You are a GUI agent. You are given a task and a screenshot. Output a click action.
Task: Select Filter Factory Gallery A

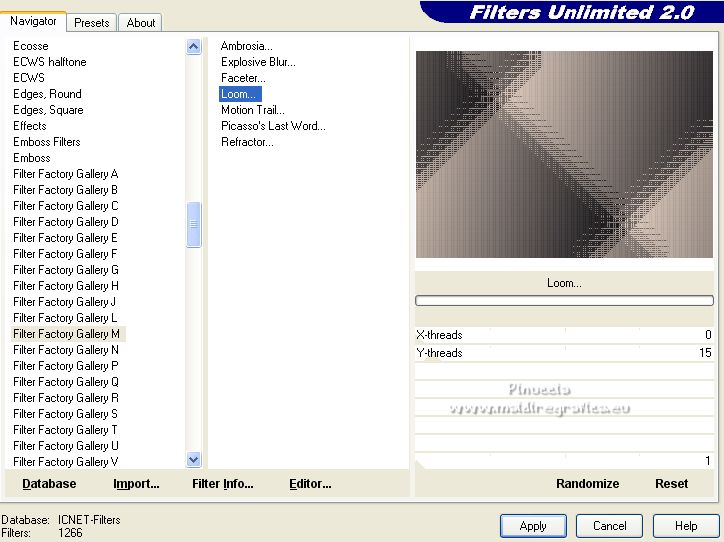(66, 174)
